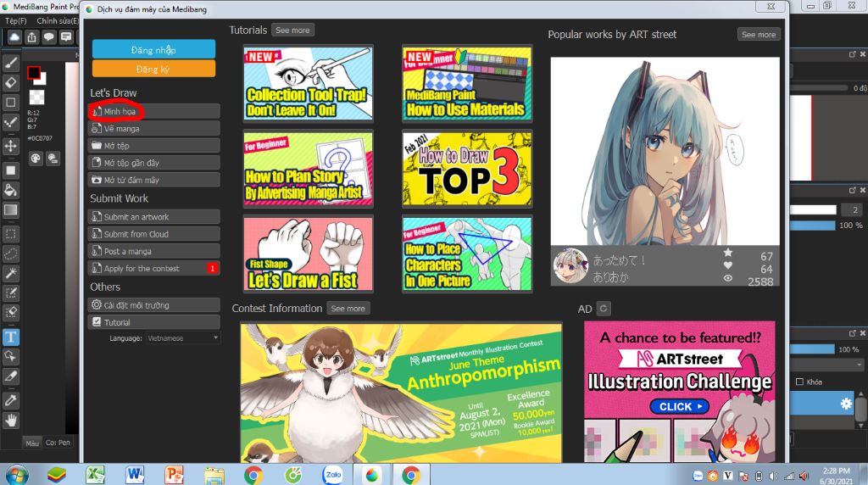Select the Move tool

click(10, 146)
